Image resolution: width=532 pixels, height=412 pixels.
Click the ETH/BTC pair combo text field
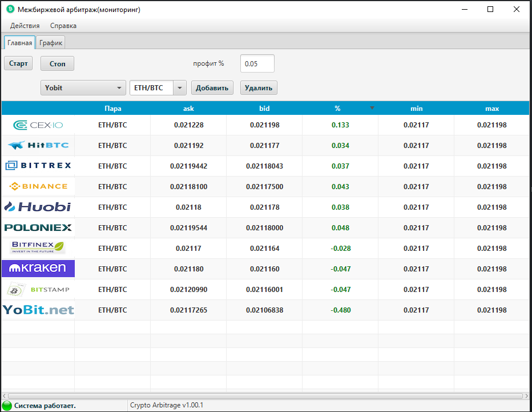pos(152,88)
